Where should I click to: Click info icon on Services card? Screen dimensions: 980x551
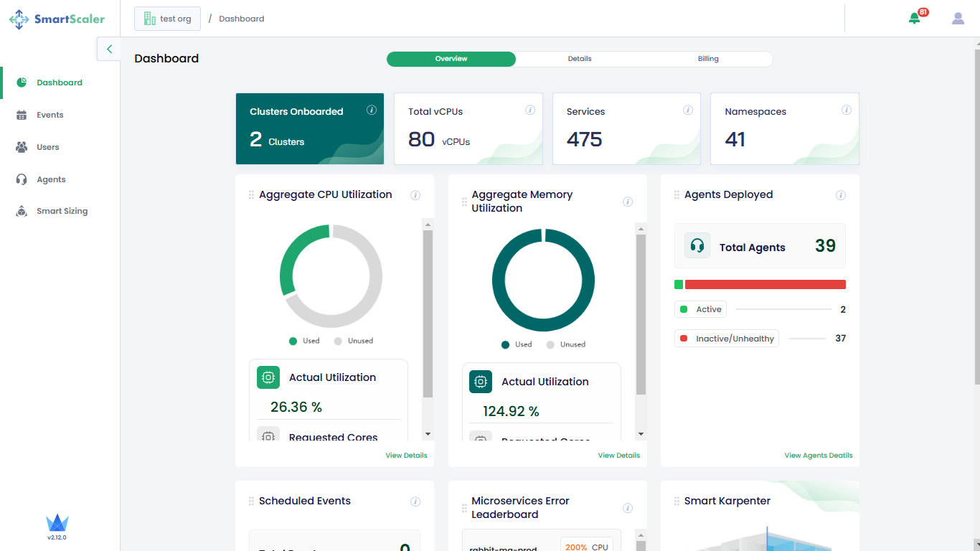[688, 110]
